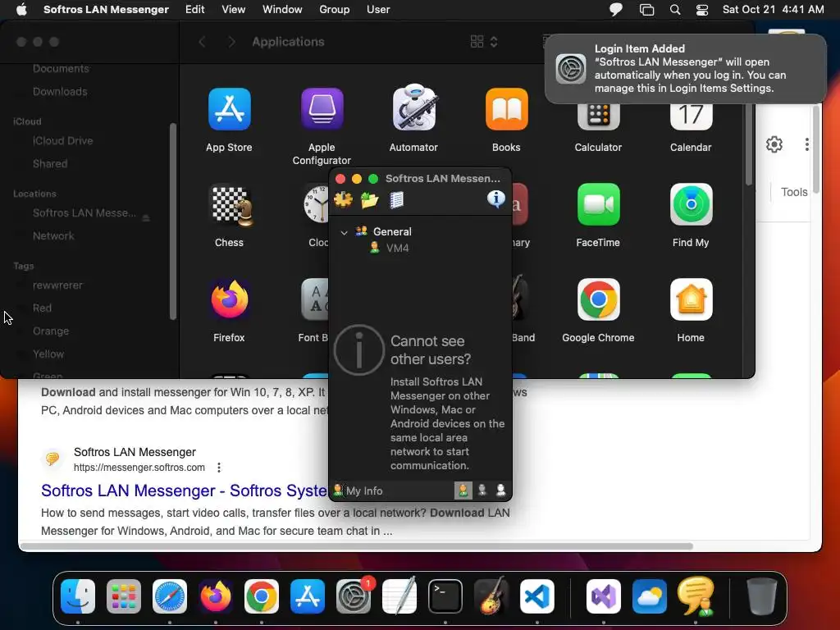Open Home app icon
Image resolution: width=840 pixels, height=630 pixels.
[691, 299]
